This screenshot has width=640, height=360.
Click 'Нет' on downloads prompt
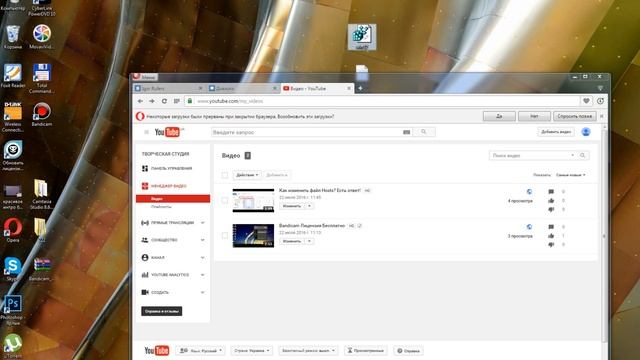(534, 116)
